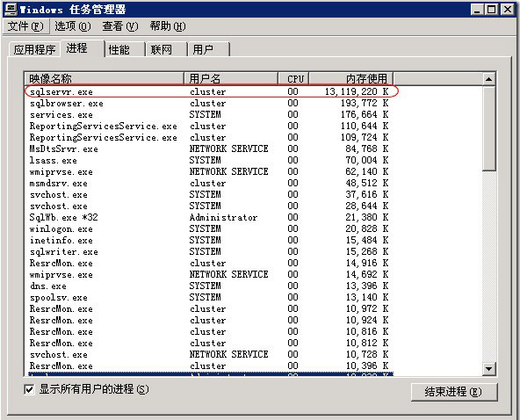Open the 帮助(H) menu
This screenshot has height=420, width=520.
click(168, 26)
